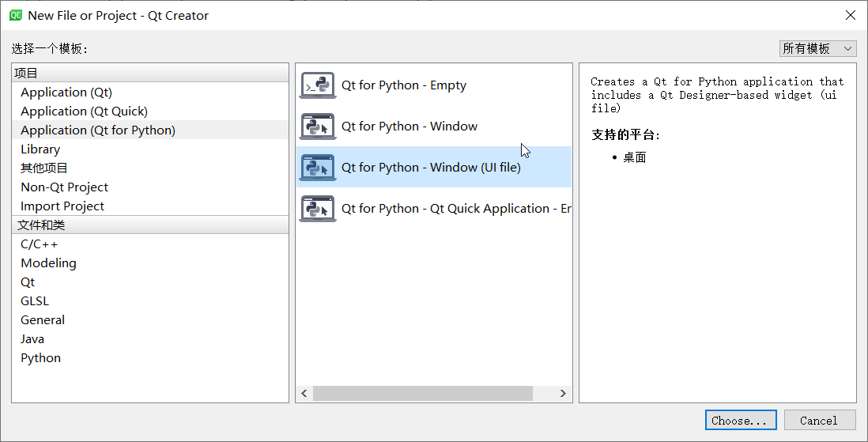Click the 文件和类 section header
The image size is (868, 442).
[x=150, y=225]
